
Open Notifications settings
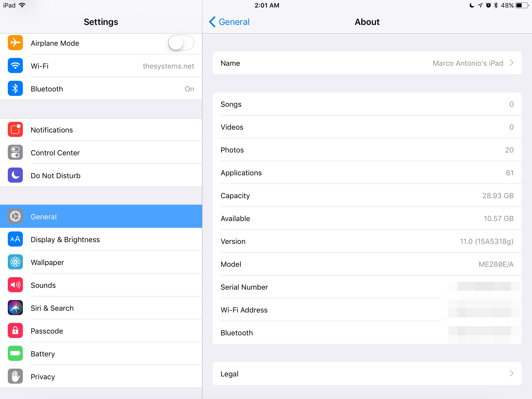(101, 130)
